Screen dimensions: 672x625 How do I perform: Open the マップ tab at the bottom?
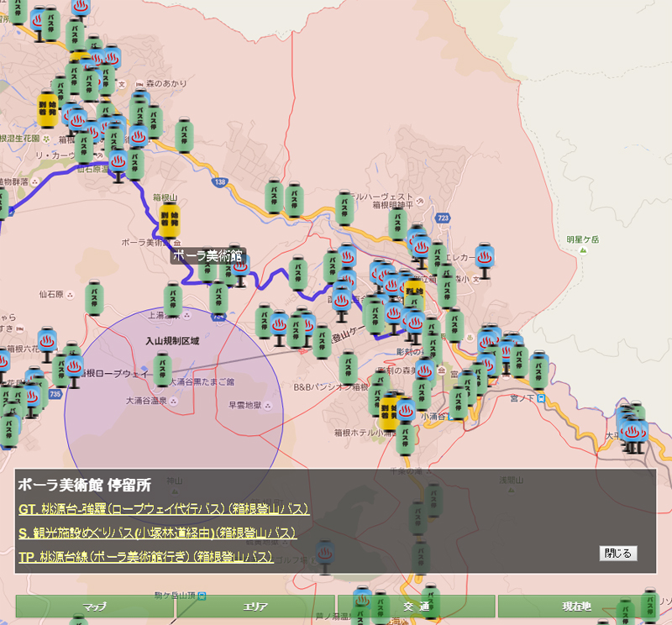(95, 607)
